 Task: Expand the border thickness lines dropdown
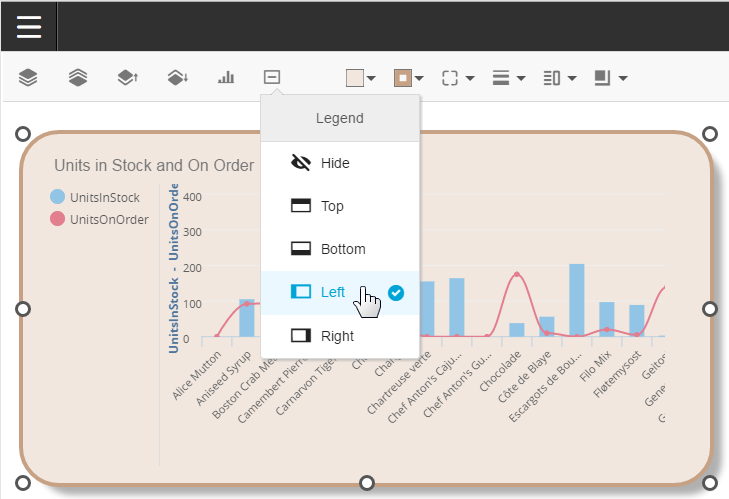tap(509, 78)
